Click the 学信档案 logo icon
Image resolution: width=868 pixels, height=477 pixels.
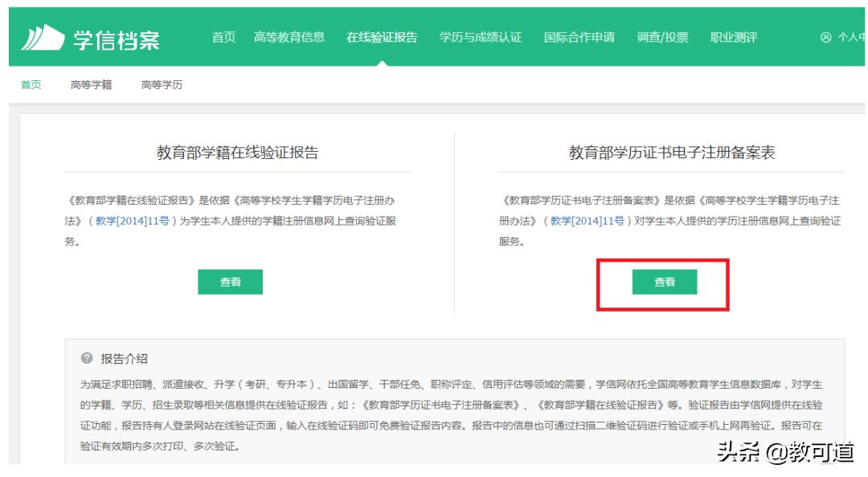(42, 38)
